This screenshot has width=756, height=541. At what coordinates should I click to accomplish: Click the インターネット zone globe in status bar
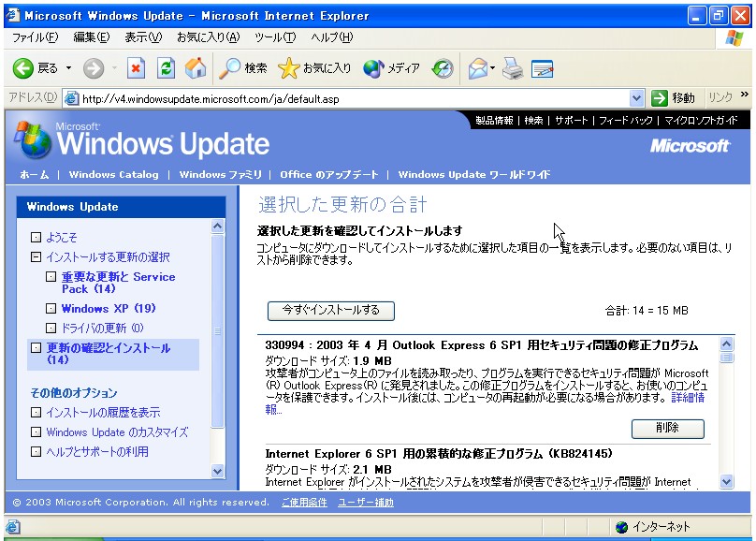coord(622,527)
